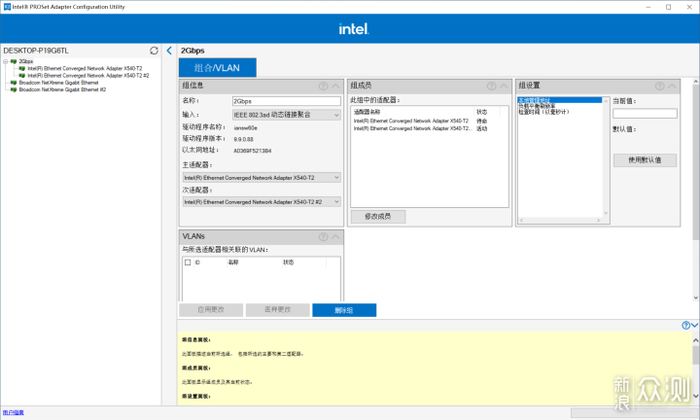
Task: Click the blue 删除组 button
Action: click(344, 310)
